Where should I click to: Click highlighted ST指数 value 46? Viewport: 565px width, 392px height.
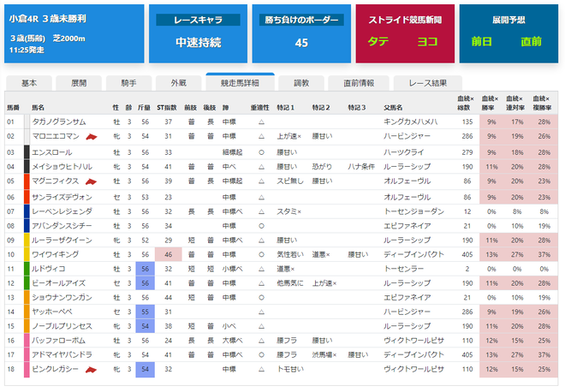pyautogui.click(x=169, y=254)
